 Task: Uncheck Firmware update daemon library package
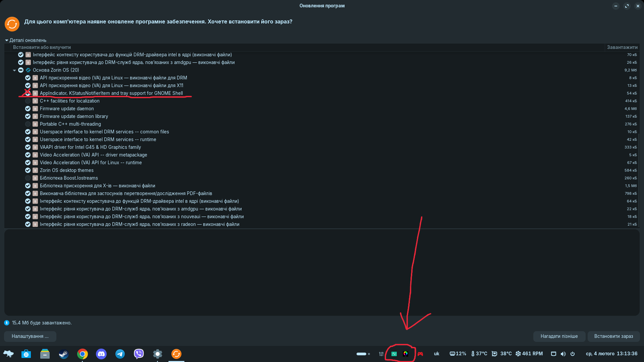point(28,116)
